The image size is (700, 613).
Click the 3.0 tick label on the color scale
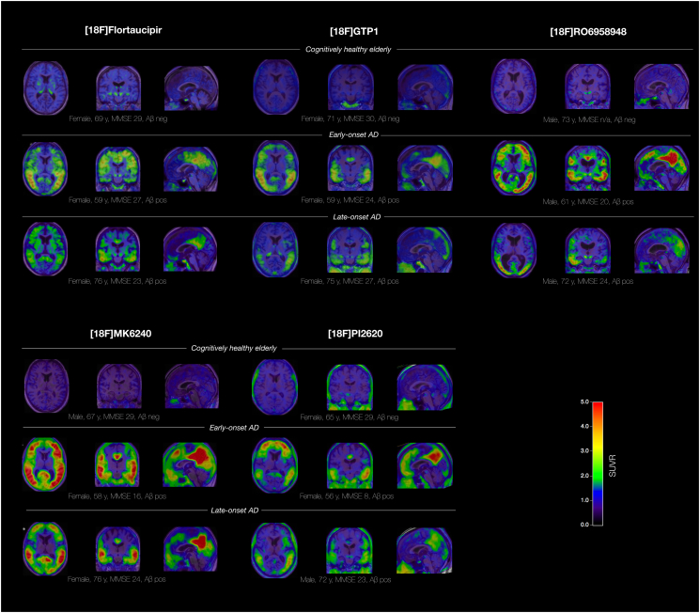tap(584, 450)
